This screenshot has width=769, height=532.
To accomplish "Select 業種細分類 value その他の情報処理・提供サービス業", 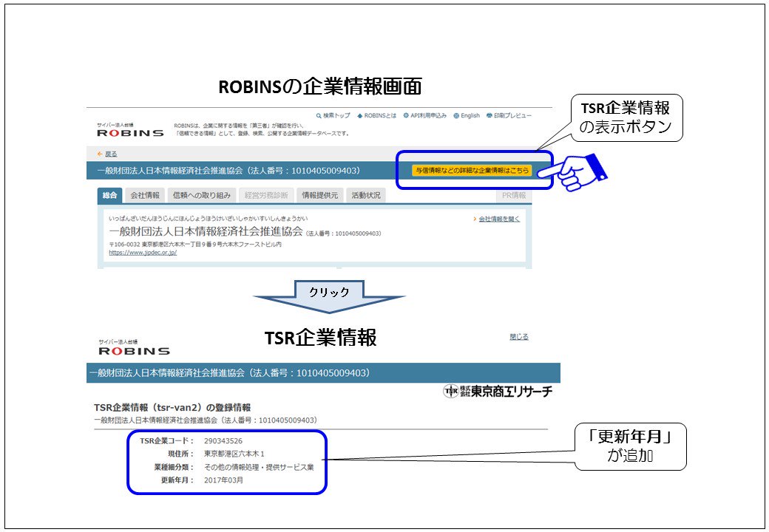I will (259, 467).
